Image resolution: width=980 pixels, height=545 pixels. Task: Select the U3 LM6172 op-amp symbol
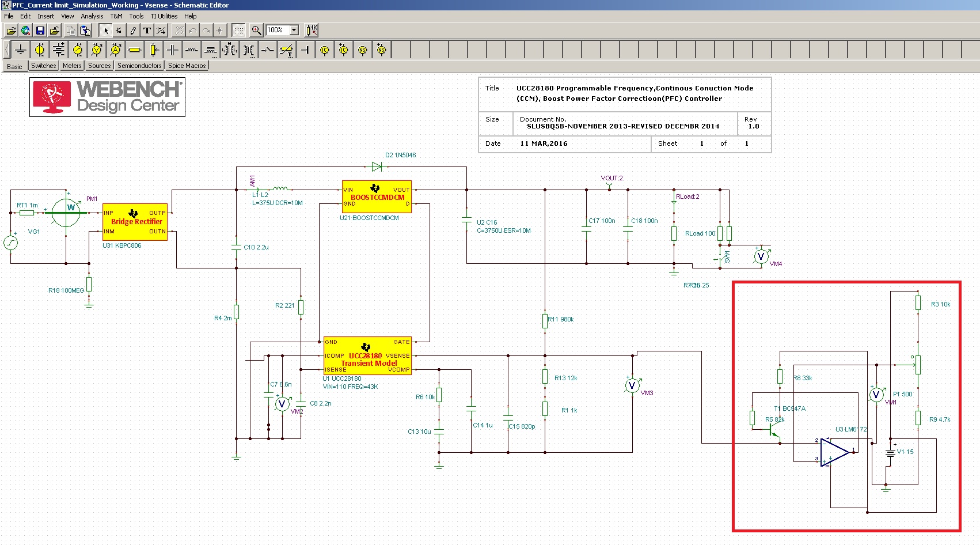click(835, 452)
